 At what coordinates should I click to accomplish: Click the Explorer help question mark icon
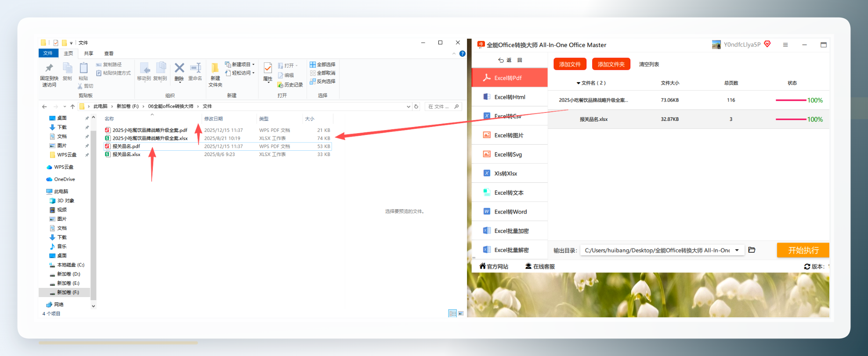pyautogui.click(x=462, y=54)
